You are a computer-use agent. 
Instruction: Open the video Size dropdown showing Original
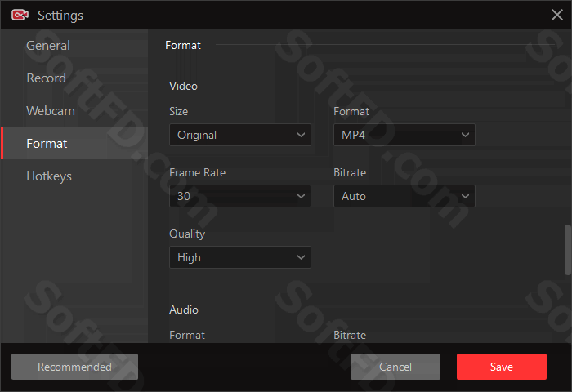pyautogui.click(x=240, y=135)
